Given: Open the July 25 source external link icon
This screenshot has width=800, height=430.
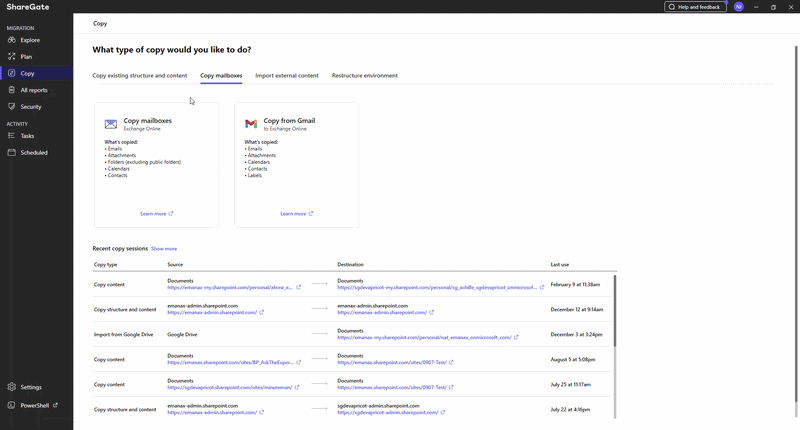Looking at the screenshot, I should coord(297,388).
